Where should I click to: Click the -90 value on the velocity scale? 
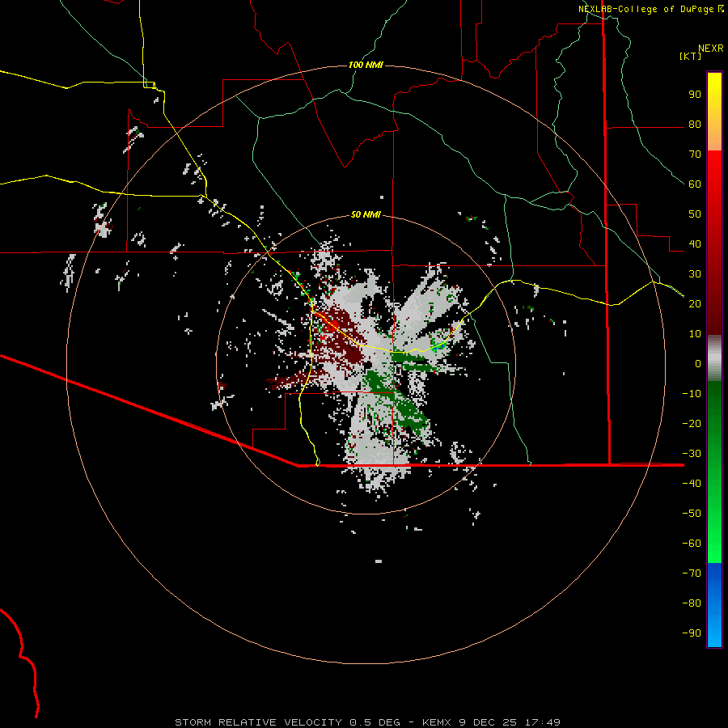click(692, 633)
